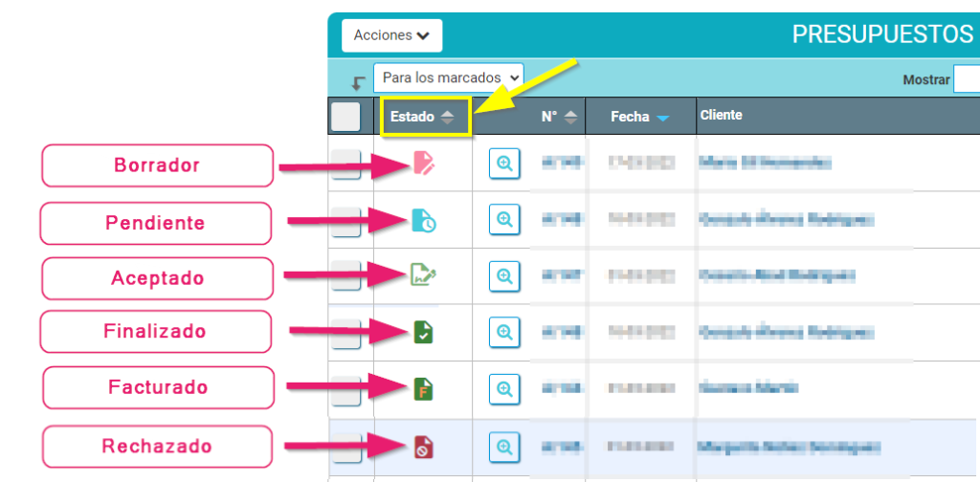Click the green Finalizado checkmark document icon
The image size is (980, 482).
pos(424,332)
